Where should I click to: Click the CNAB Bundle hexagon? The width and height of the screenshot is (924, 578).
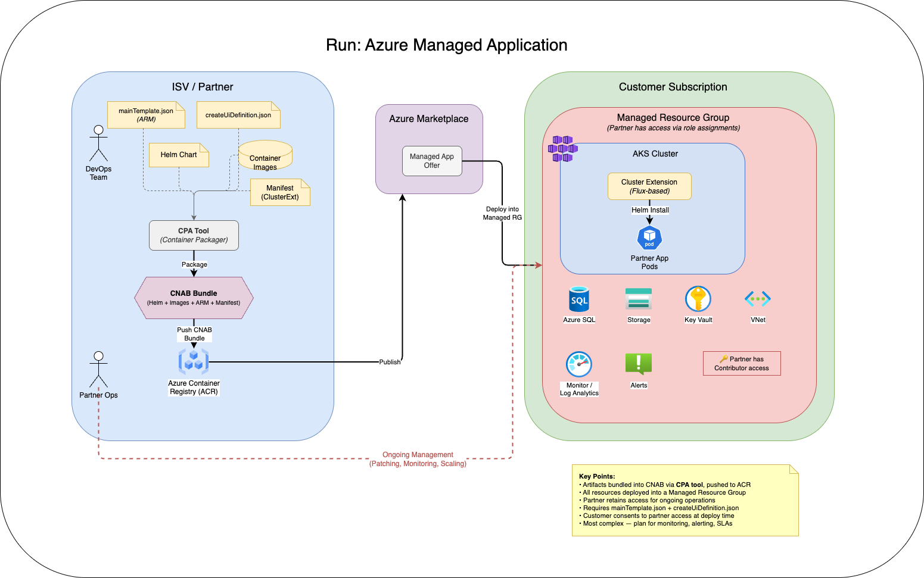click(x=194, y=298)
